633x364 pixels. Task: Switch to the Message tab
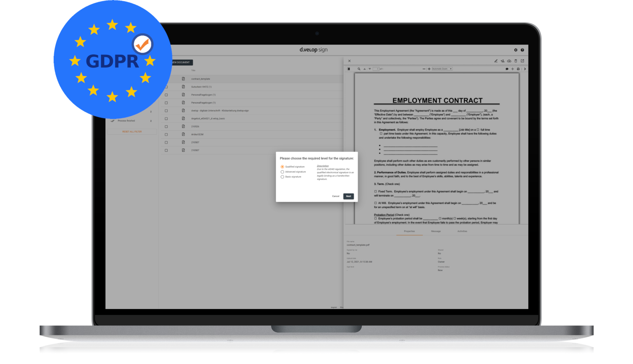pos(436,231)
